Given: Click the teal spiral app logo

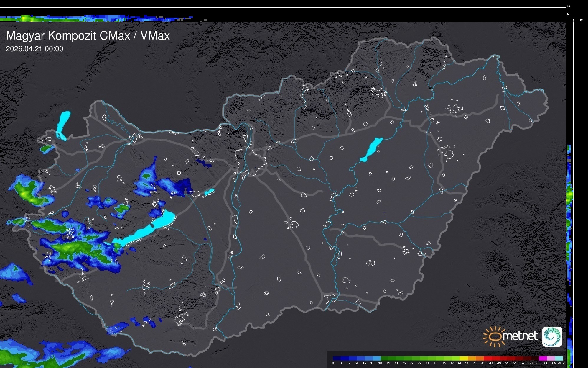Looking at the screenshot, I should click(x=552, y=336).
